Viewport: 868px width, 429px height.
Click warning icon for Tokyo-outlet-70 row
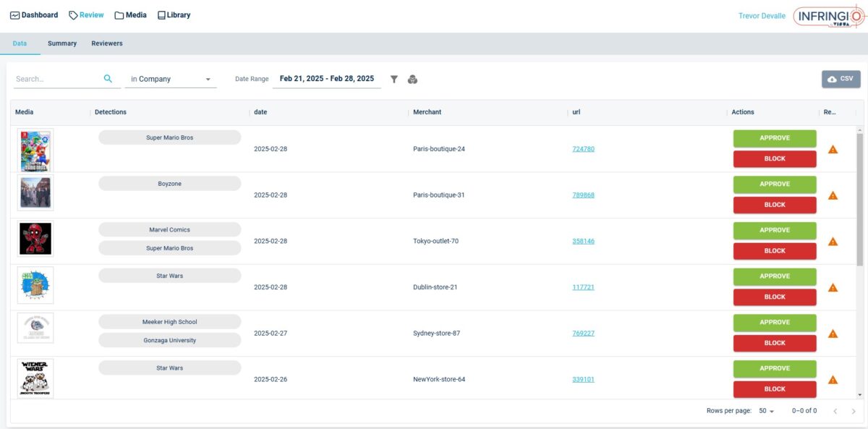pos(833,242)
